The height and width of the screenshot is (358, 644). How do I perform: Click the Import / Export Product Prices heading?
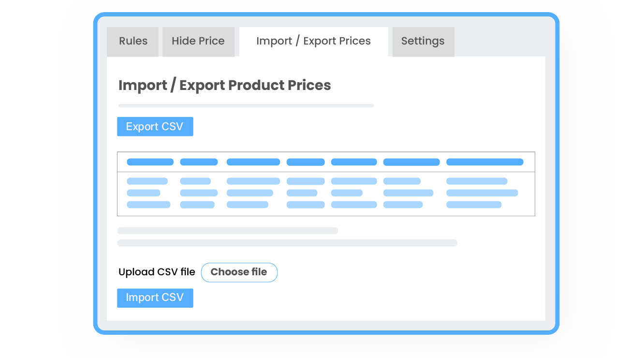click(224, 86)
